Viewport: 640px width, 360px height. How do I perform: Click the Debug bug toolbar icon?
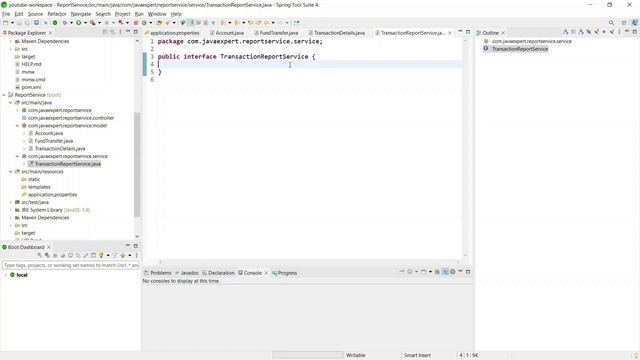click(64, 23)
